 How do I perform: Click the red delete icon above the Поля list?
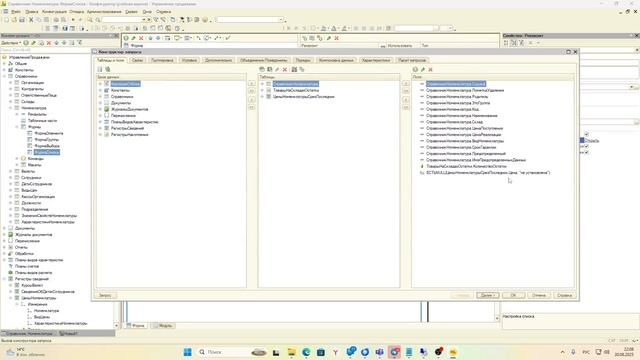point(430,69)
